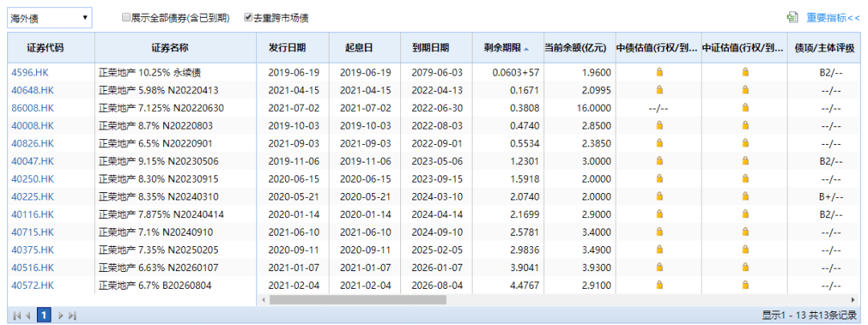This screenshot has width=868, height=325.
Task: Sort by 剩余期限 column header
Action: click(502, 47)
